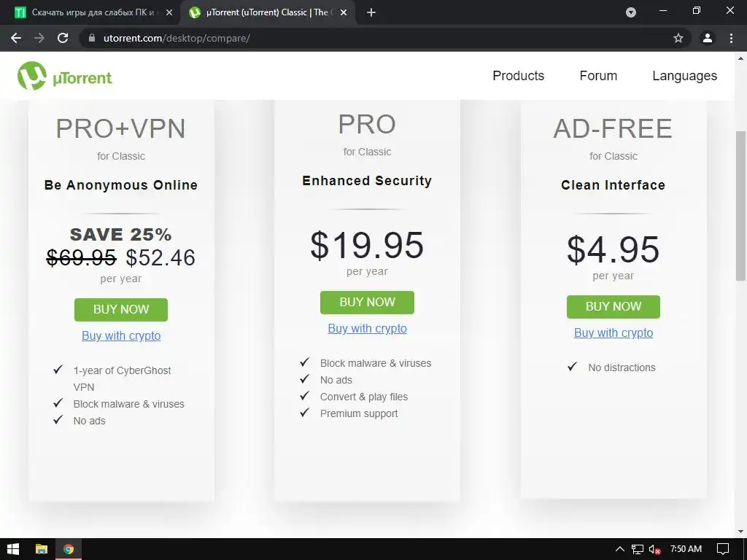The width and height of the screenshot is (747, 560).
Task: Click BUY NOW under PRO+VPN
Action: pos(121,309)
